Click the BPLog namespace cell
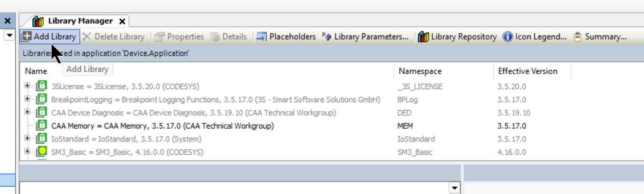This screenshot has height=194, width=644. point(407,100)
